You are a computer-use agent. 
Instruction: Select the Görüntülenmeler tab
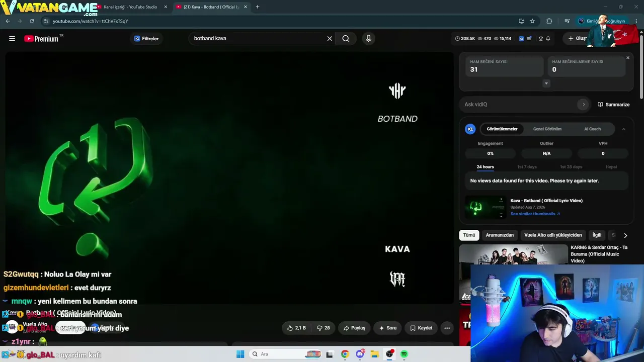(x=502, y=129)
